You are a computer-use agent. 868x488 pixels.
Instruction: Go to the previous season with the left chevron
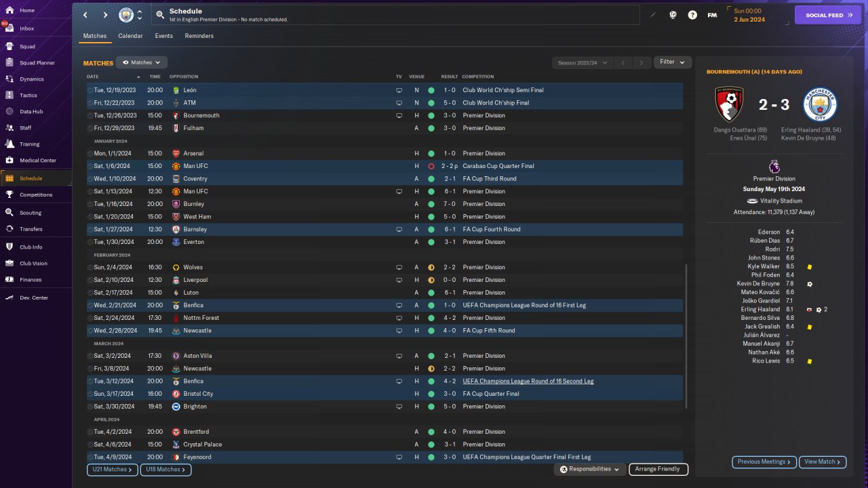point(623,63)
